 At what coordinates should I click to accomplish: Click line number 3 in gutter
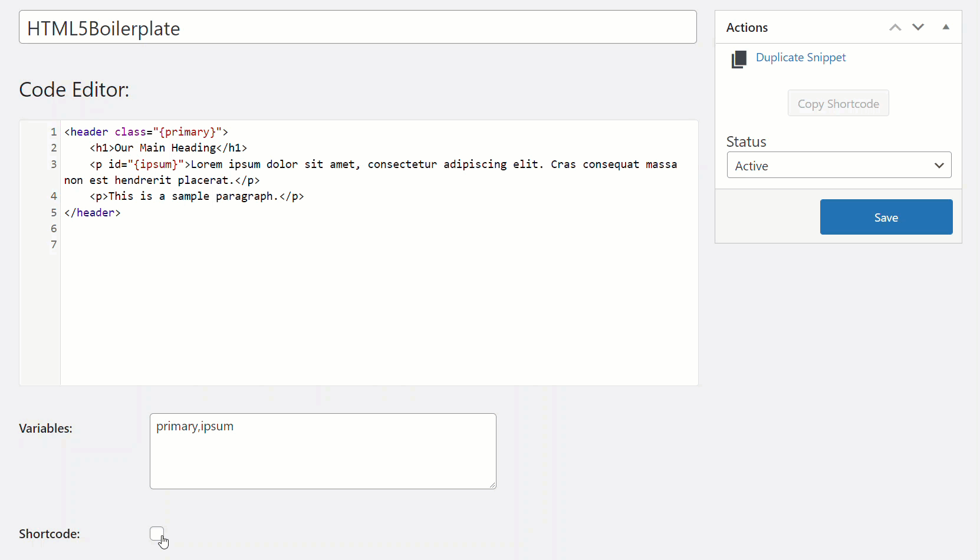(54, 164)
